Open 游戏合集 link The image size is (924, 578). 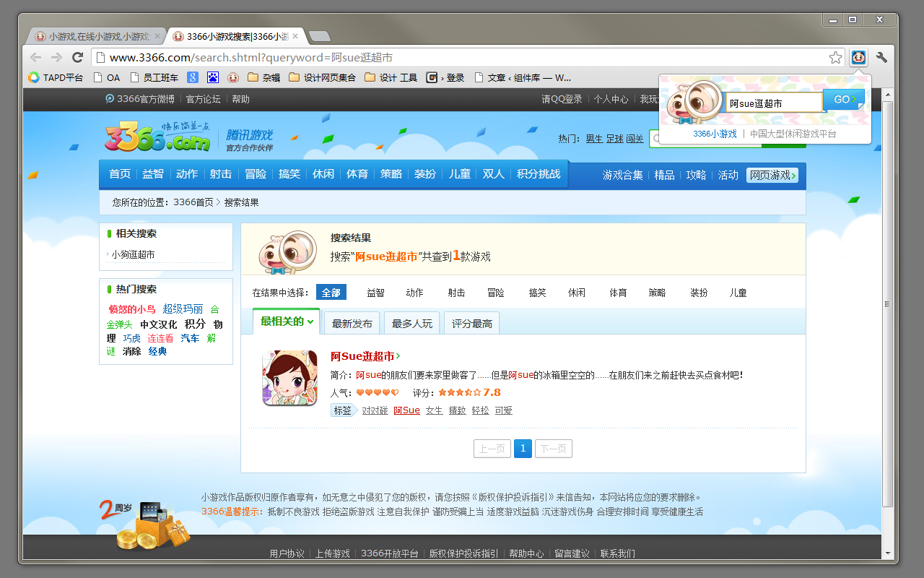point(623,175)
